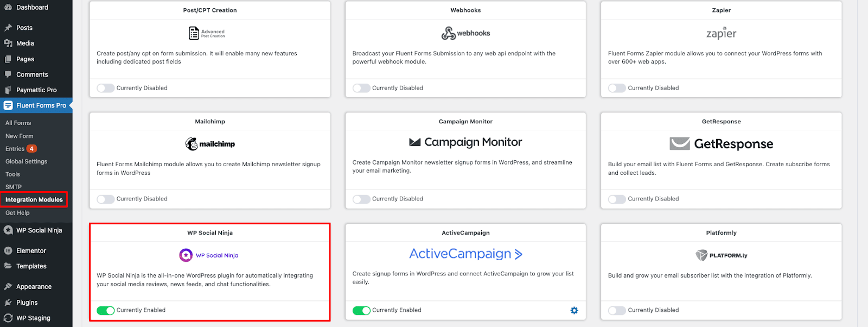The height and width of the screenshot is (327, 868).
Task: Click the Campaign Monitor card title
Action: (x=465, y=122)
